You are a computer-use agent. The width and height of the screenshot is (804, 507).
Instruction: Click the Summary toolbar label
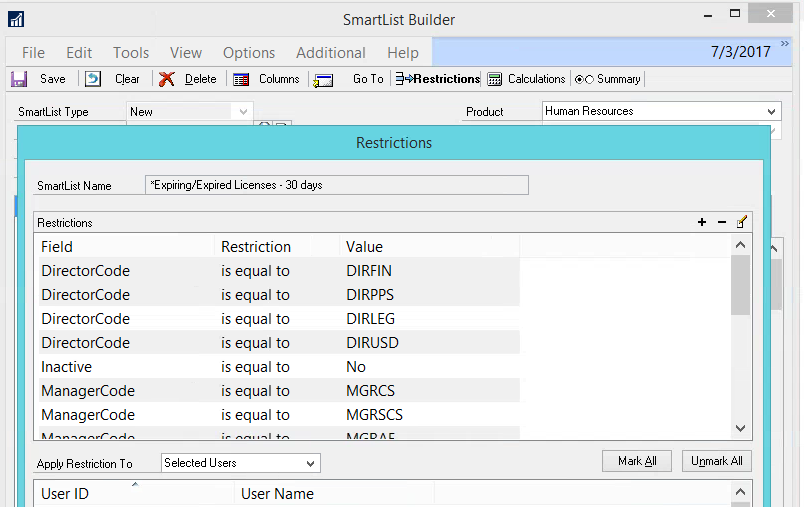pyautogui.click(x=618, y=79)
